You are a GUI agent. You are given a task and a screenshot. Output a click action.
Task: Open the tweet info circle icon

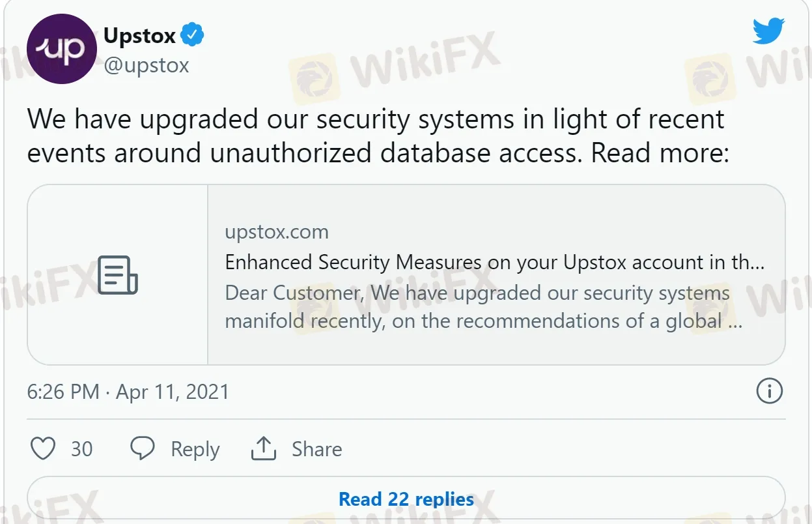coord(769,391)
